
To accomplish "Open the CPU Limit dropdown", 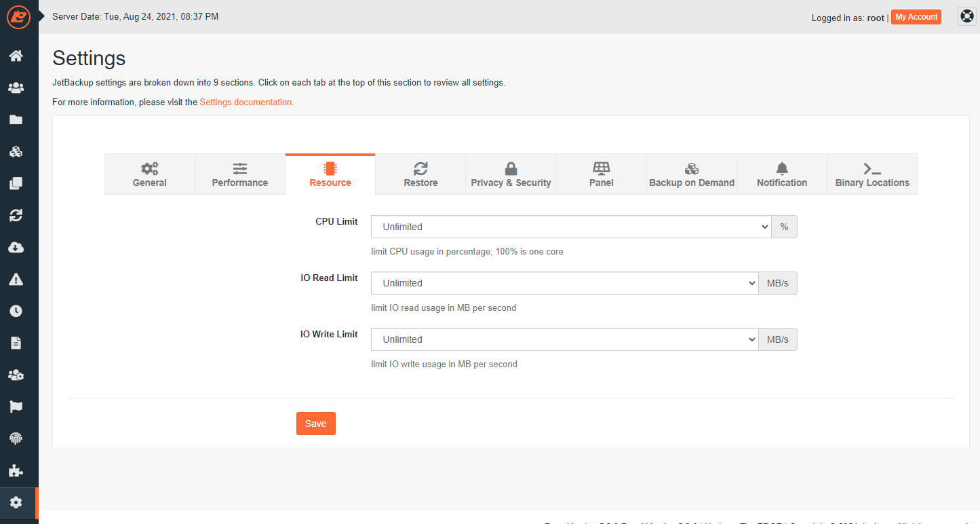I will click(x=570, y=227).
